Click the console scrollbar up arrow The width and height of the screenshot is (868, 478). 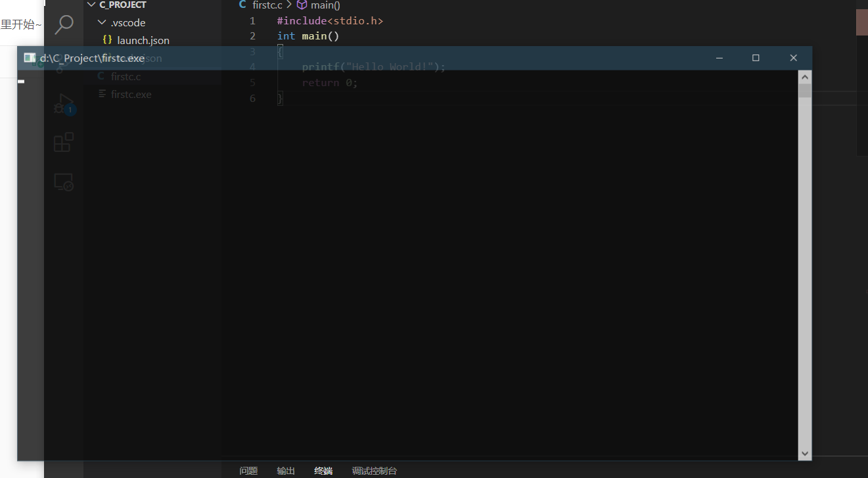pos(805,77)
